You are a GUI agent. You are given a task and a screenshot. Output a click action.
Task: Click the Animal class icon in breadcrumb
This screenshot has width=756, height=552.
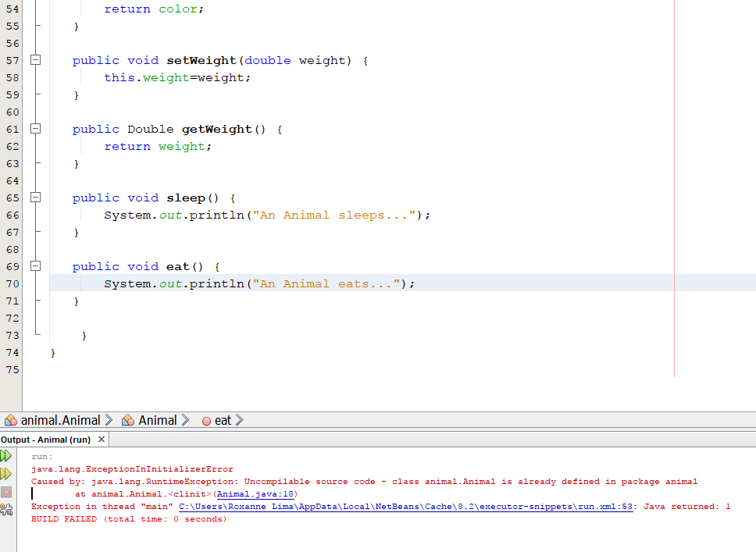click(127, 420)
